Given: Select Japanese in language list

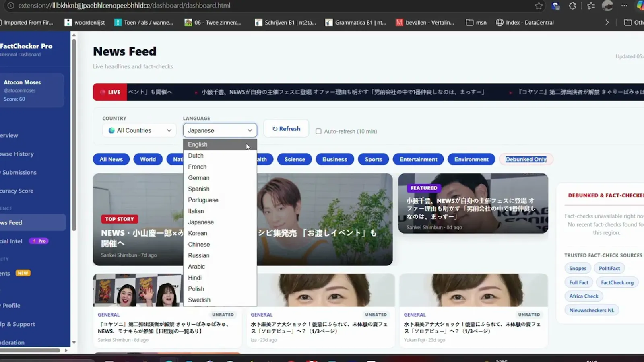Looking at the screenshot, I should pos(220,222).
